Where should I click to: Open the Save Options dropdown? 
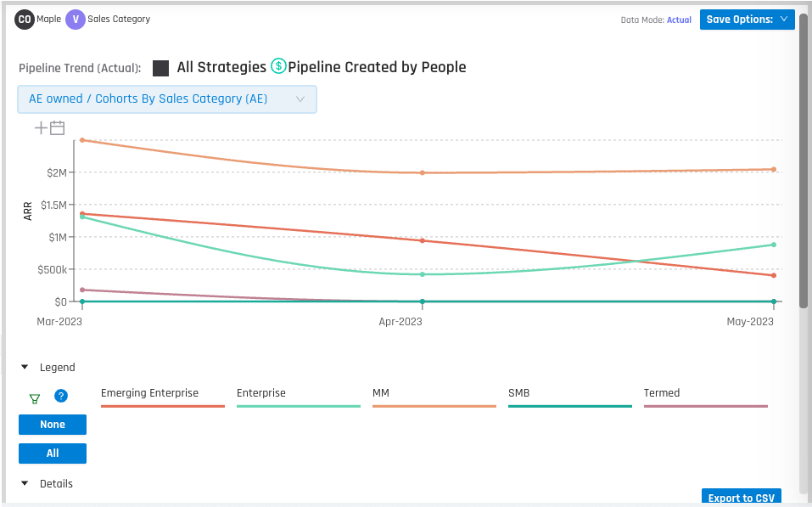coord(747,20)
